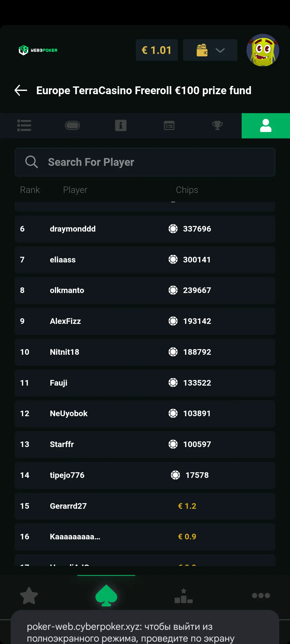Open Gerarrd27 player entry

(x=145, y=506)
